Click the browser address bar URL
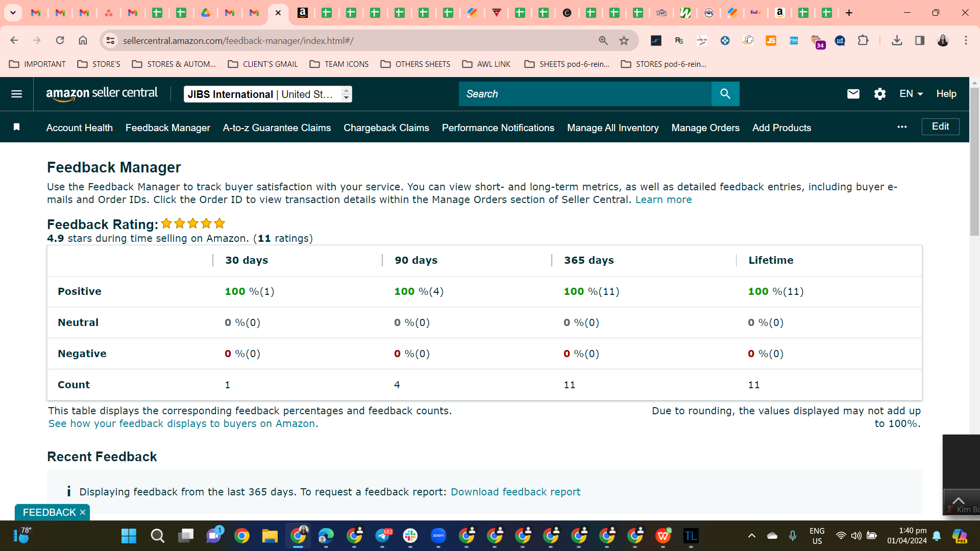This screenshot has height=551, width=980. tap(238, 40)
